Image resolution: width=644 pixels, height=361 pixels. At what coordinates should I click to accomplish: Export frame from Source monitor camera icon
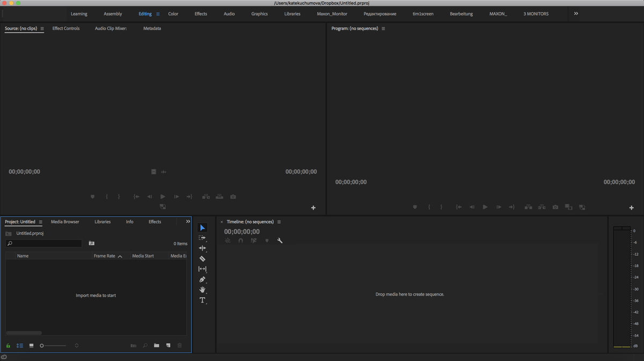[x=233, y=197]
